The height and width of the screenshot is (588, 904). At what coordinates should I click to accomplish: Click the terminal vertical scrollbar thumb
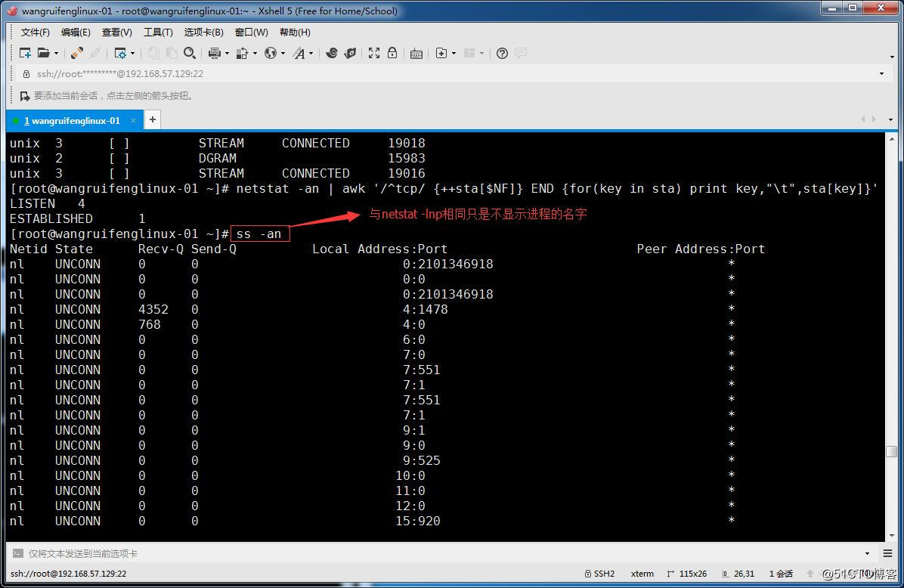[x=891, y=451]
